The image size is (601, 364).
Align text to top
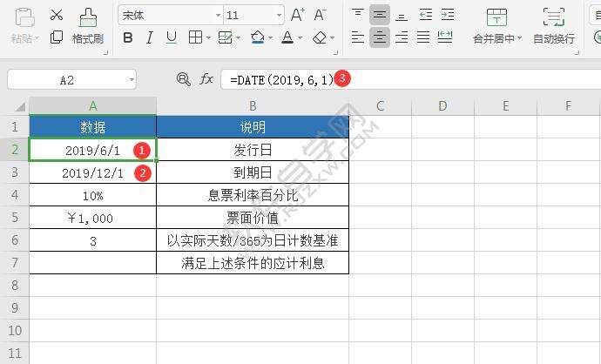click(358, 15)
